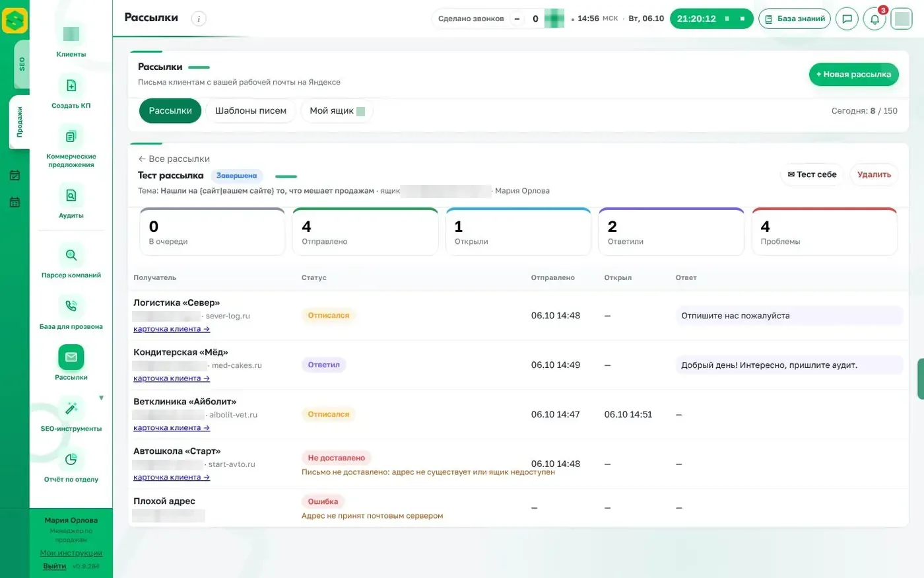The width and height of the screenshot is (924, 578).
Task: Switch to the Шаблоны писем tab
Action: pos(251,111)
